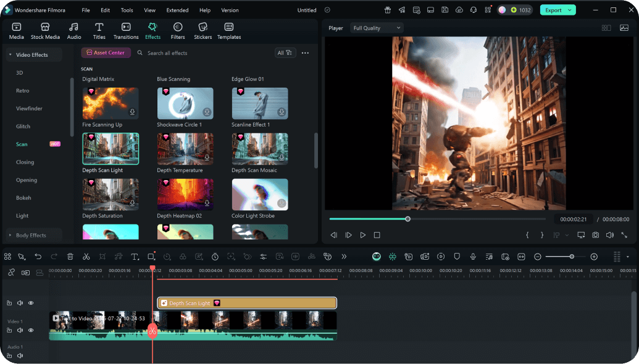Select the Retro effects category
639x364 pixels.
[x=22, y=91]
